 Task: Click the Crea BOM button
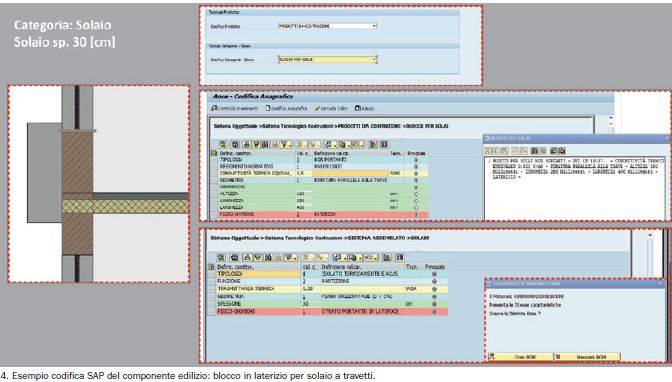(521, 357)
